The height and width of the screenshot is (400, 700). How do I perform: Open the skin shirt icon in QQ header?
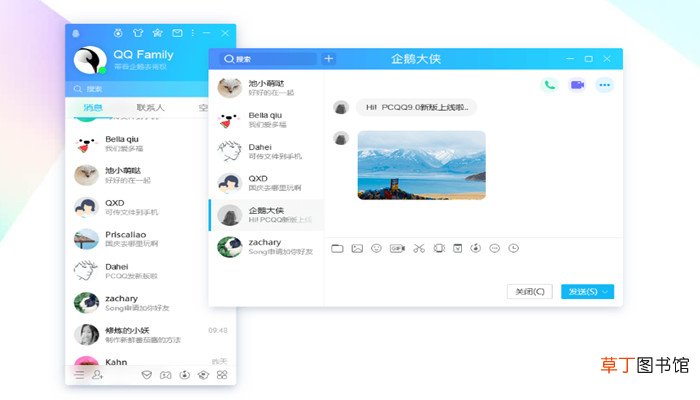[138, 33]
